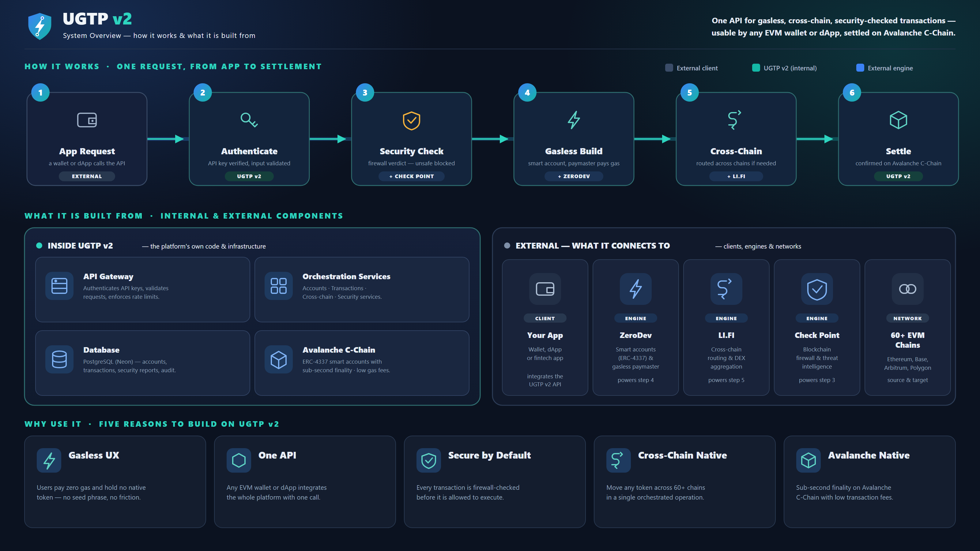Click 'source & target' under EVM Chains
Viewport: 980px width, 551px height.
pyautogui.click(x=907, y=380)
